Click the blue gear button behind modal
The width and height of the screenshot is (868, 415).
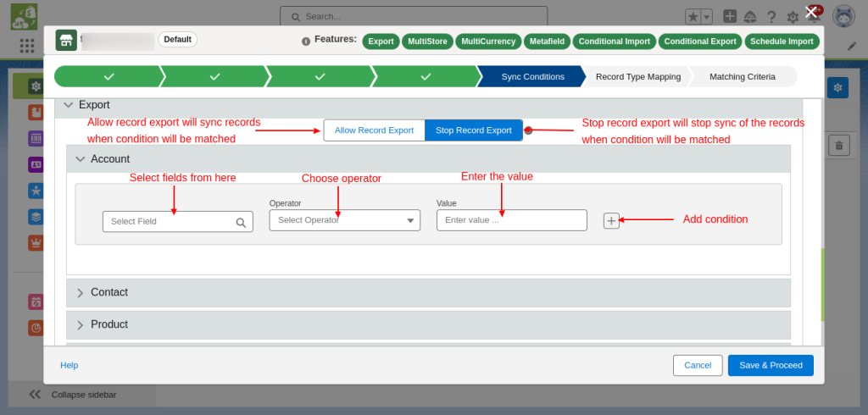click(837, 87)
